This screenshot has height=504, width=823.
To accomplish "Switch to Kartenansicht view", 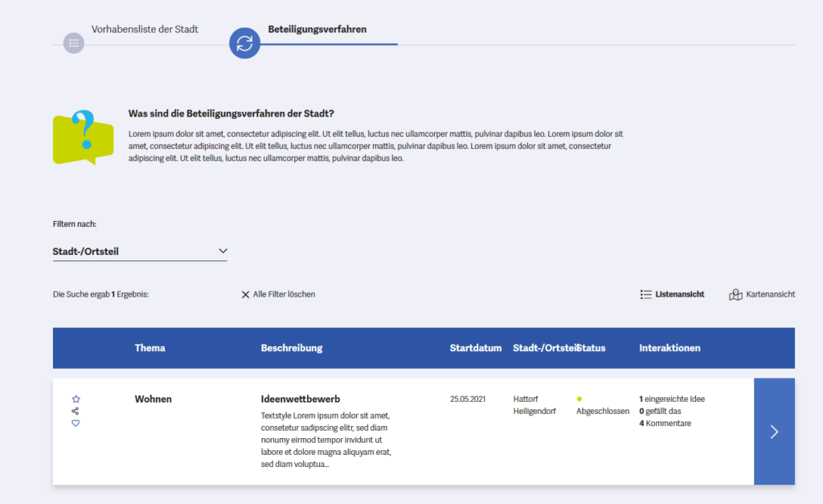I will coord(771,294).
